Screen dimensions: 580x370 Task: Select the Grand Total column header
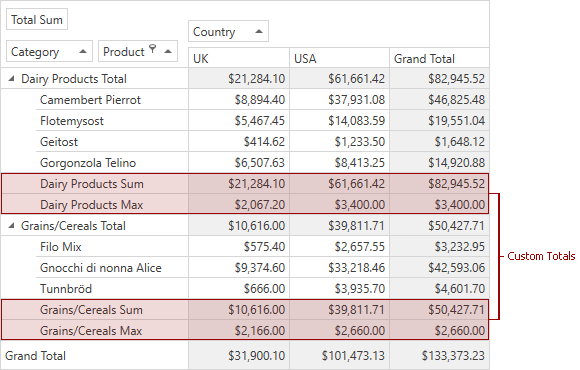point(439,58)
